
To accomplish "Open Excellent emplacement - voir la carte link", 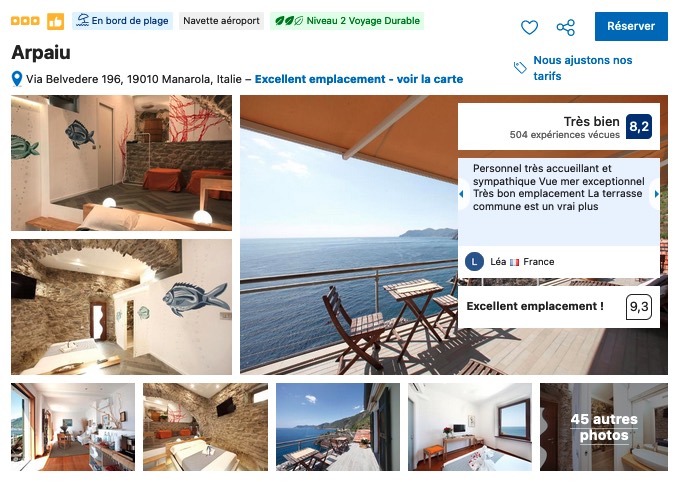I will (x=359, y=79).
